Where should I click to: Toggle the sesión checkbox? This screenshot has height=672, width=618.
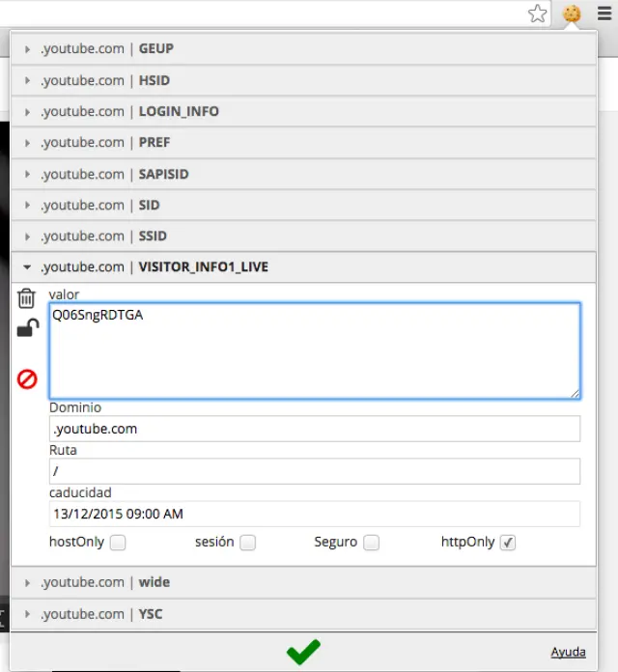click(248, 543)
